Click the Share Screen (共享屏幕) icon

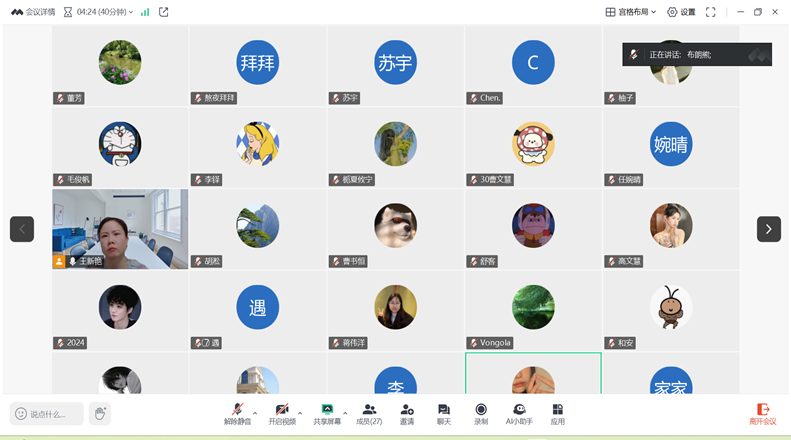(327, 413)
